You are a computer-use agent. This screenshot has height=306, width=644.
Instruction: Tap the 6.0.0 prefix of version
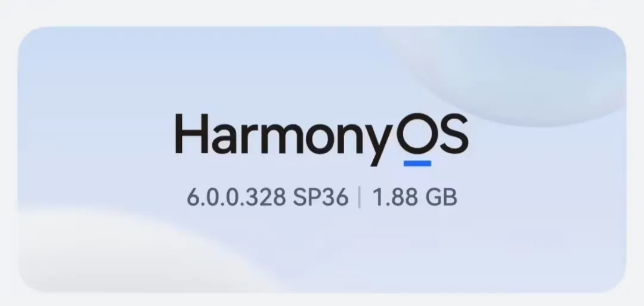(218, 197)
